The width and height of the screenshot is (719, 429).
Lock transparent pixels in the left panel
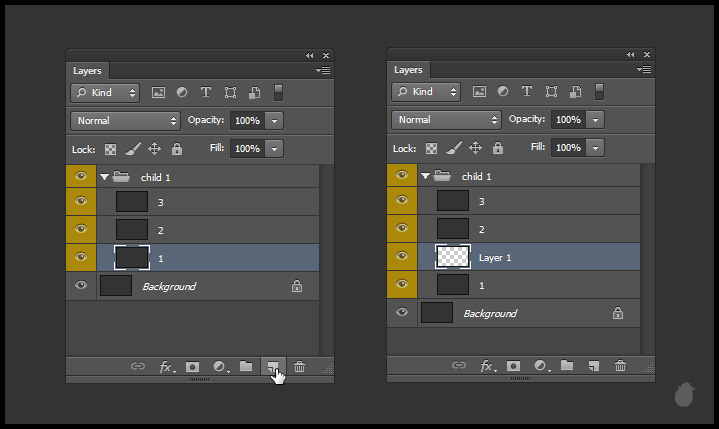110,149
